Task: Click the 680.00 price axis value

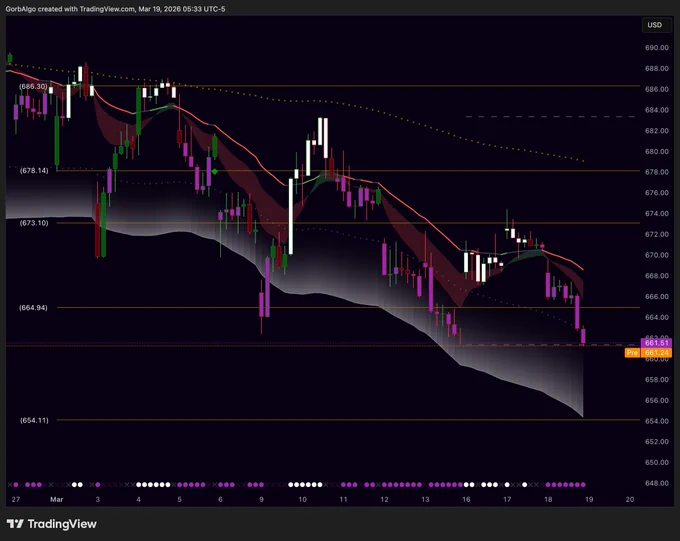Action: pos(657,151)
